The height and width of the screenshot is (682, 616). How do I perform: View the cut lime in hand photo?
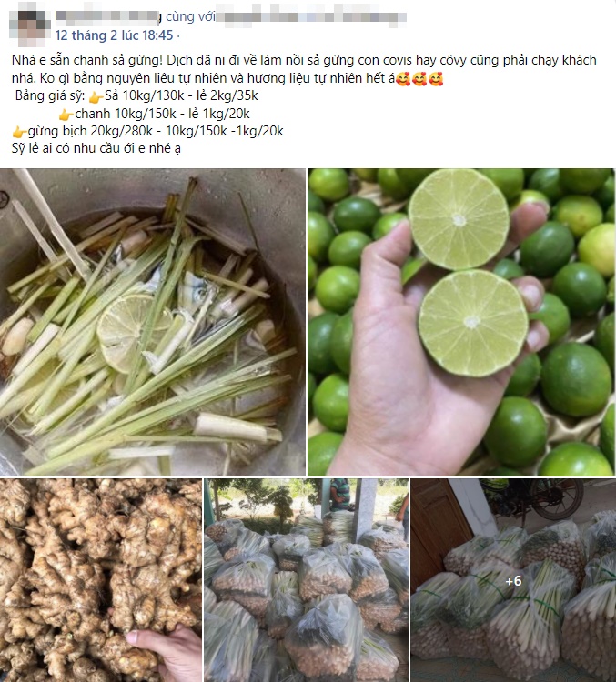click(461, 322)
